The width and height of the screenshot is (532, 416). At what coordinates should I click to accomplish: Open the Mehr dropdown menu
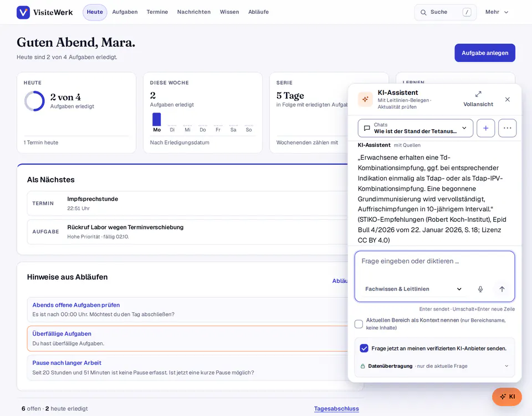pos(497,12)
